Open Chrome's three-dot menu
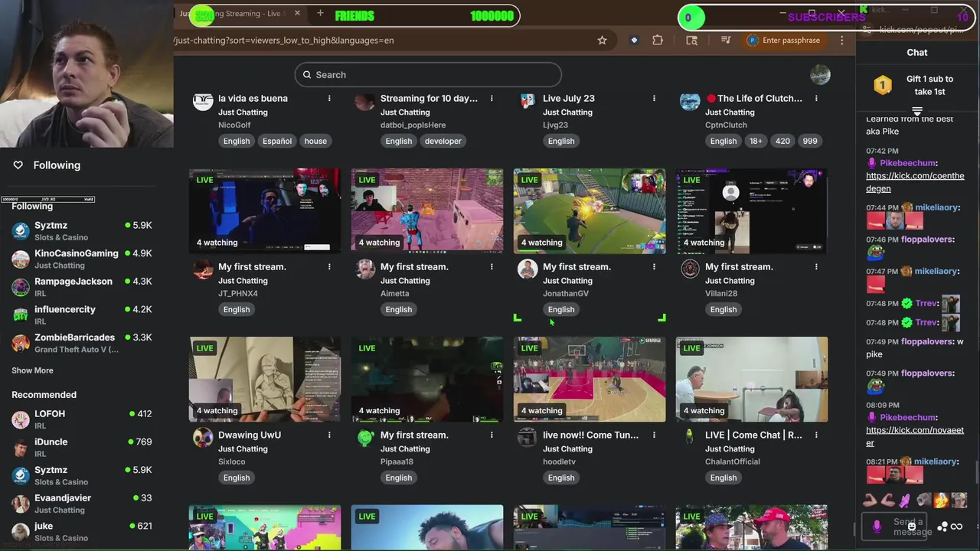980x551 pixels. 841,40
